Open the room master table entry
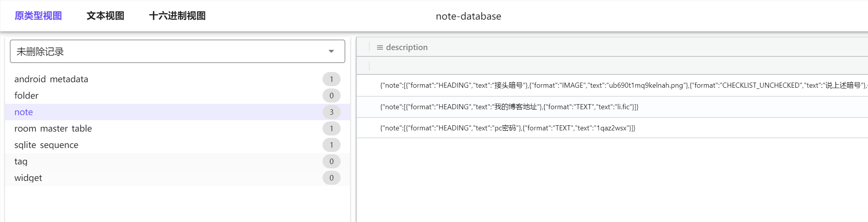 pyautogui.click(x=53, y=128)
